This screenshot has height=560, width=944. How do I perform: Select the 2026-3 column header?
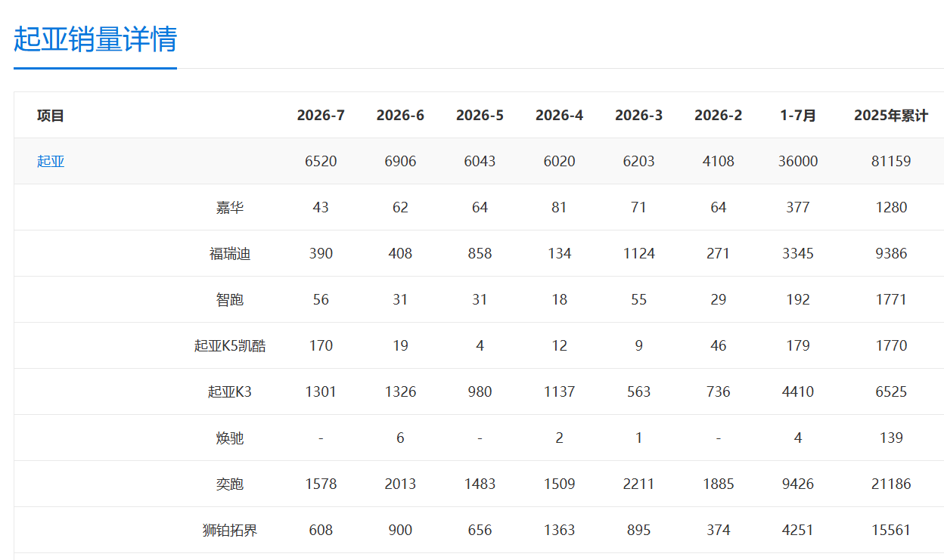click(x=638, y=116)
